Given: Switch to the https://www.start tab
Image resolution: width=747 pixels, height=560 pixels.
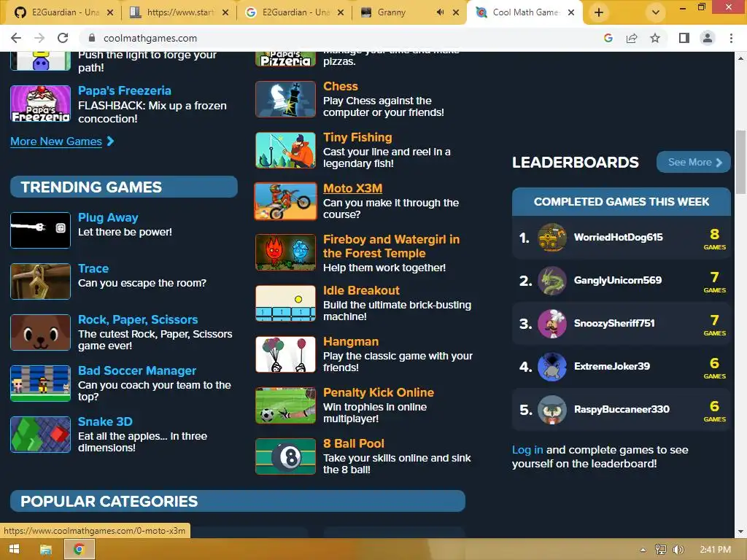Looking at the screenshot, I should 179,12.
